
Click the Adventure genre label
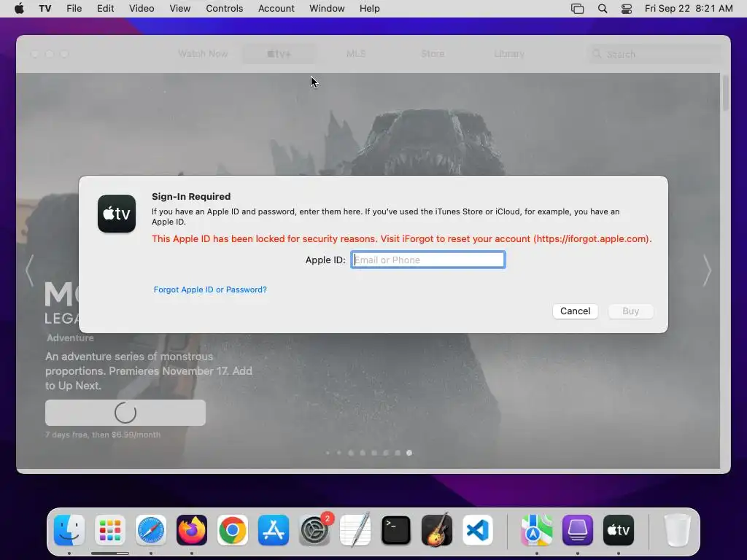tap(70, 338)
